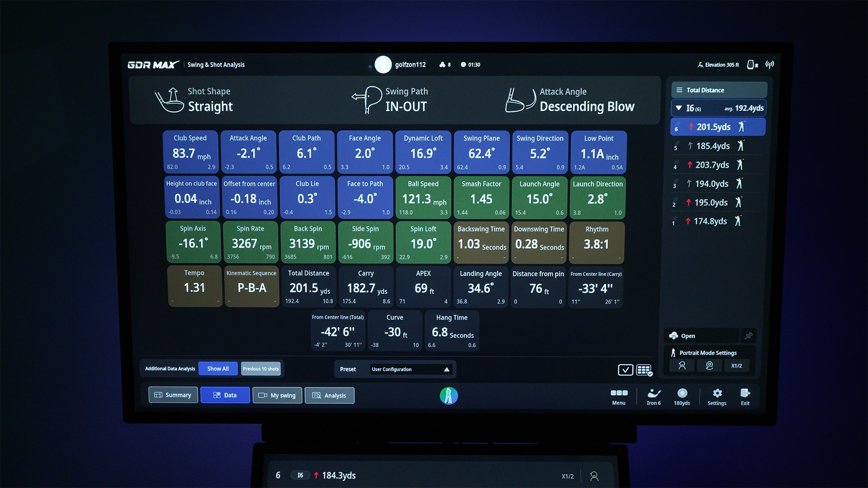This screenshot has width=868, height=488.
Task: Click the X1/2 playback speed button
Action: coord(736,366)
